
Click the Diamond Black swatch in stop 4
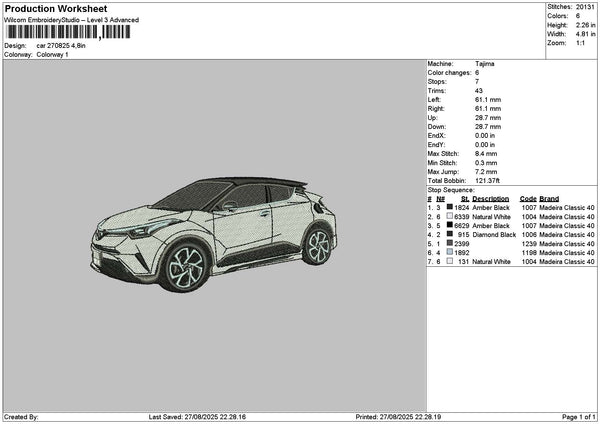451,234
